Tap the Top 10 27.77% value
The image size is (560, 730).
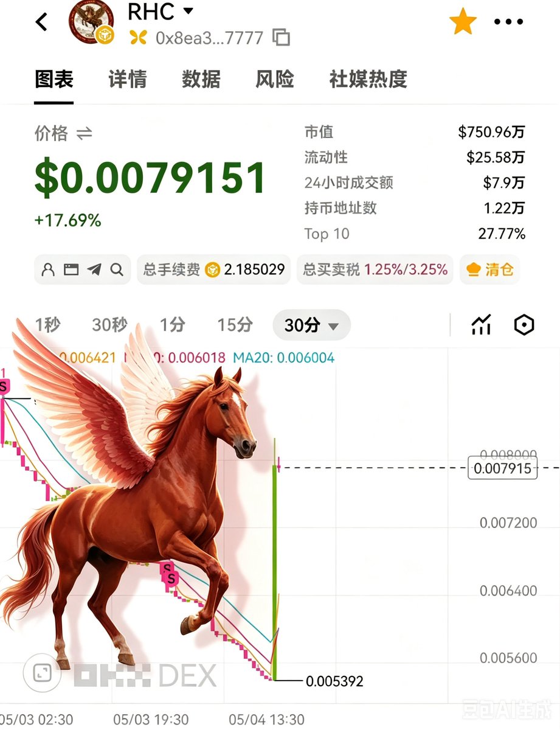pyautogui.click(x=502, y=234)
